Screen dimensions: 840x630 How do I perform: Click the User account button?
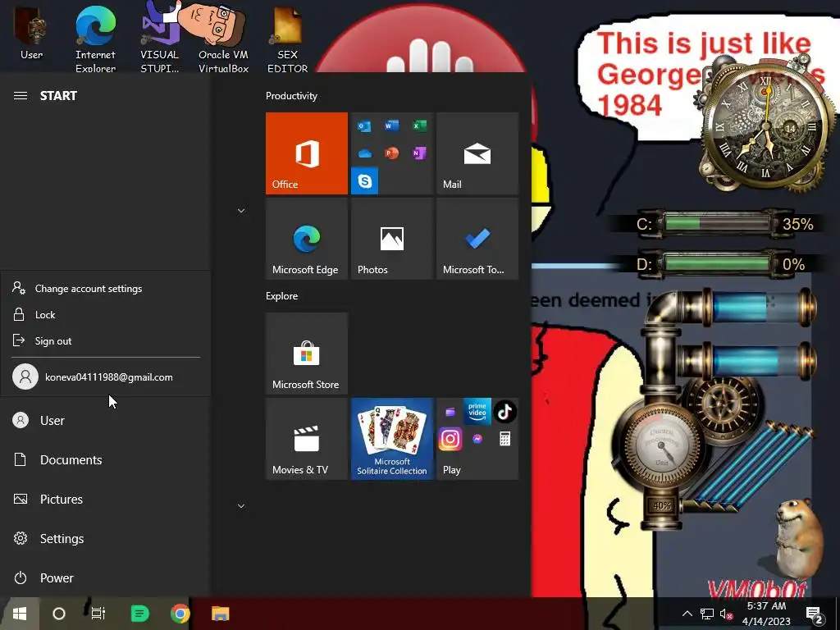tap(105, 421)
